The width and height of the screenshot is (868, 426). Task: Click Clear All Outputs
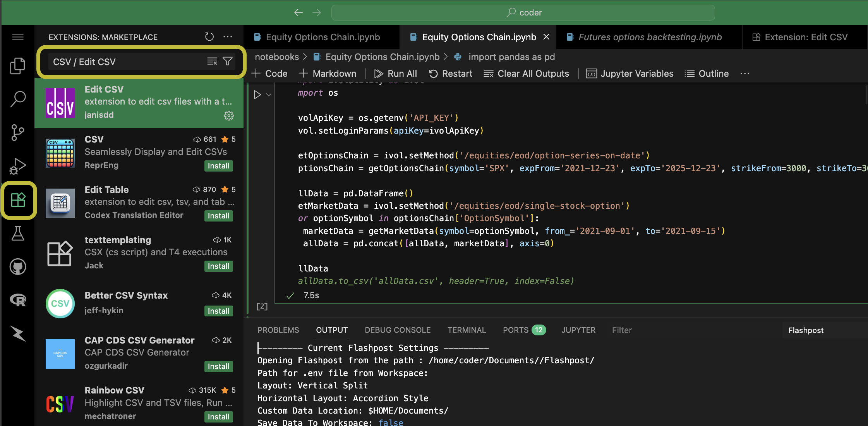(526, 74)
